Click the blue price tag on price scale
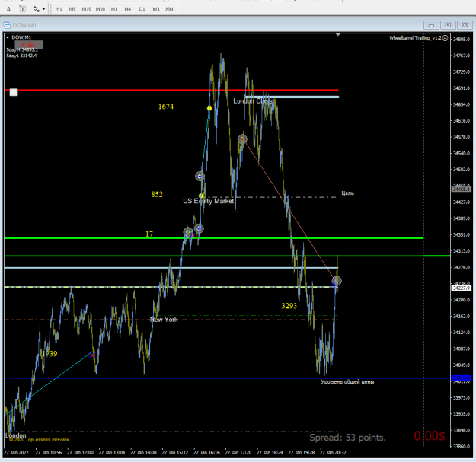This screenshot has height=462, width=476. point(462,378)
